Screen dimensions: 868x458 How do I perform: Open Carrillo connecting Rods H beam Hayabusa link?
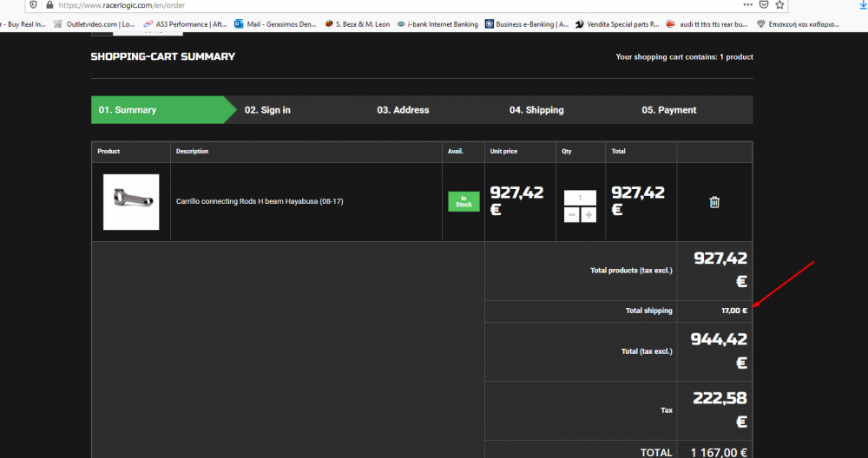260,201
